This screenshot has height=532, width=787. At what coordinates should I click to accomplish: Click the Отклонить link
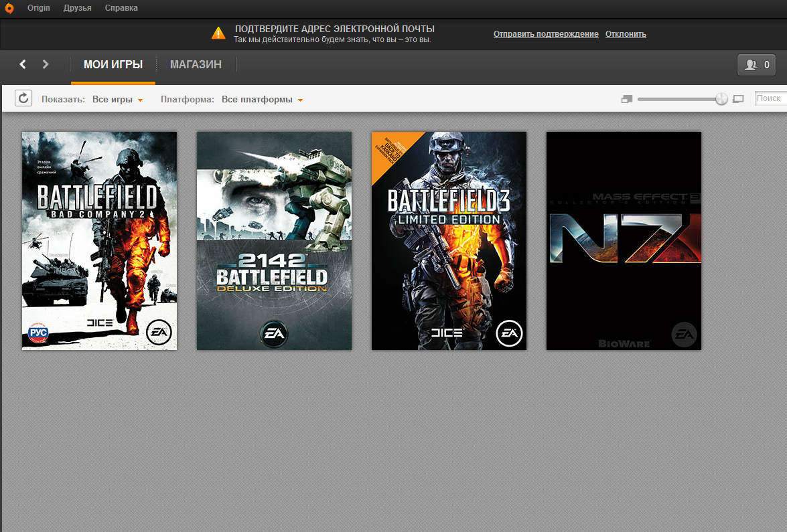click(626, 34)
